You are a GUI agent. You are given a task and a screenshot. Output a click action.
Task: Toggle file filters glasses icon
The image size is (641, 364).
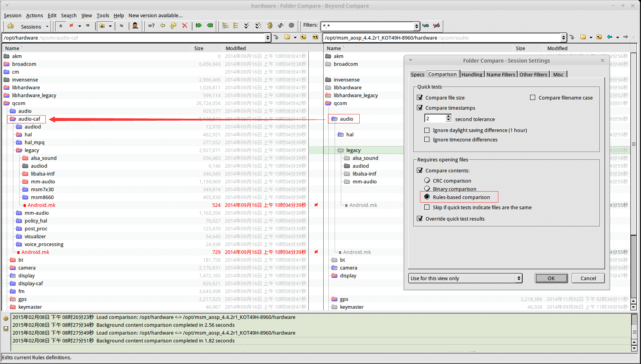click(x=426, y=26)
